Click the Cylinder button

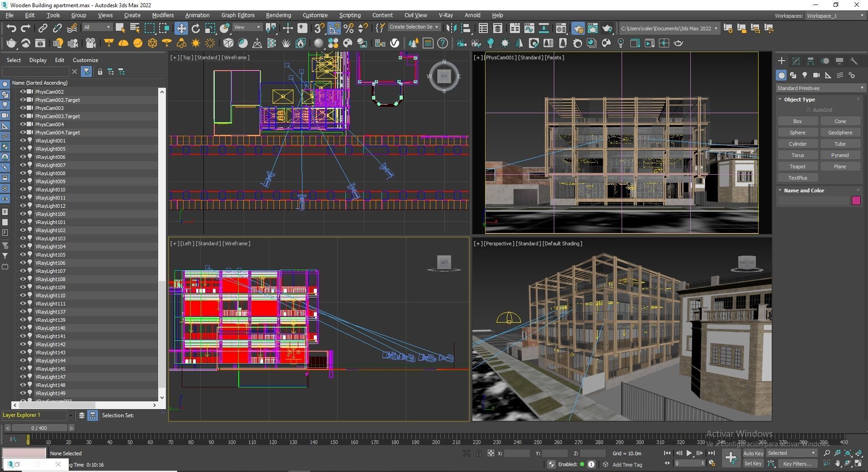(797, 144)
